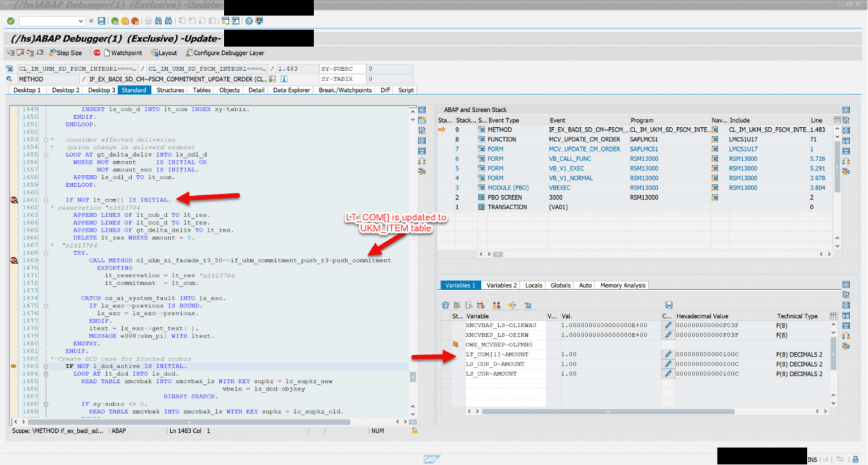The height and width of the screenshot is (465, 868).
Task: Switch to the Break./Watchpoints tab
Action: (344, 89)
